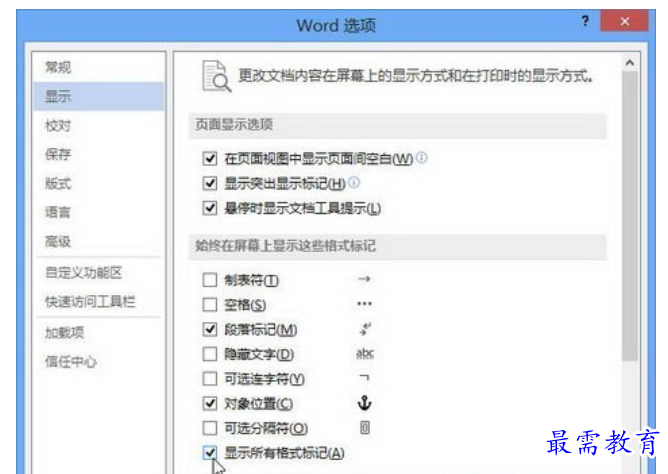The width and height of the screenshot is (668, 474).
Task: Click the 页面显示选项 section header
Action: click(x=397, y=125)
